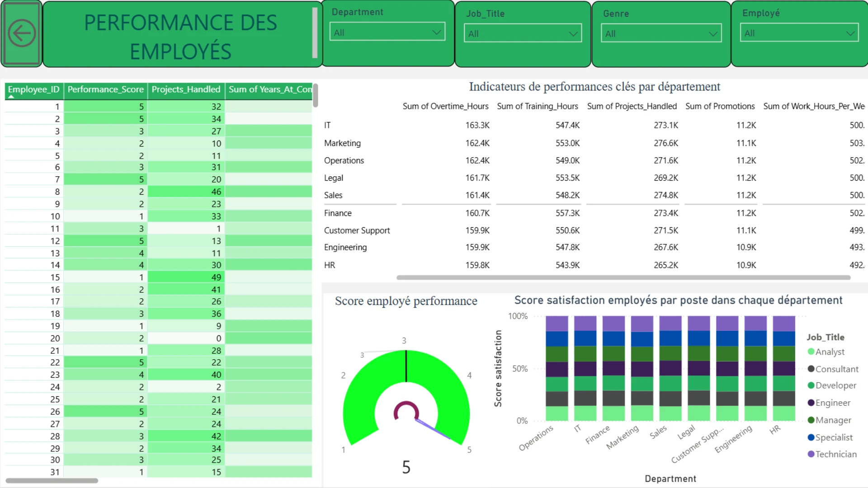Open the Department slicer dropdown
This screenshot has width=868, height=488.
click(387, 33)
